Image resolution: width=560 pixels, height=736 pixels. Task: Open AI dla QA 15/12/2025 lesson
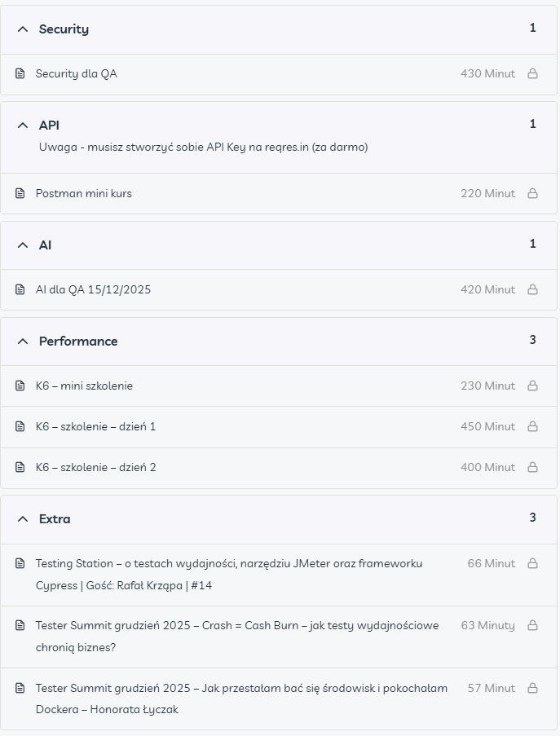(93, 289)
